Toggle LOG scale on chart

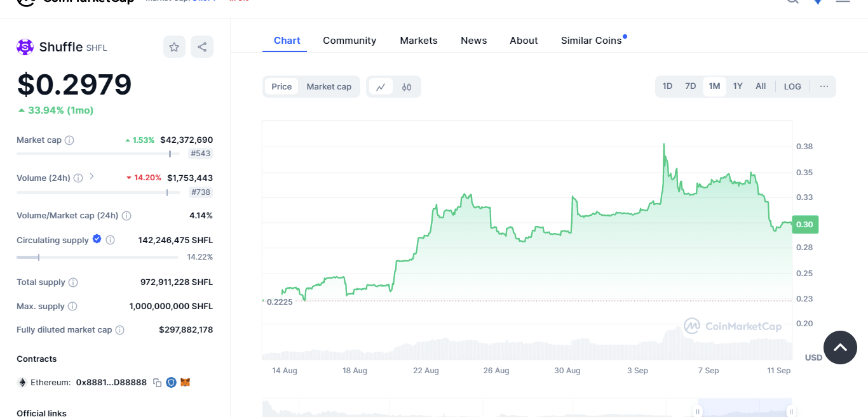point(792,86)
